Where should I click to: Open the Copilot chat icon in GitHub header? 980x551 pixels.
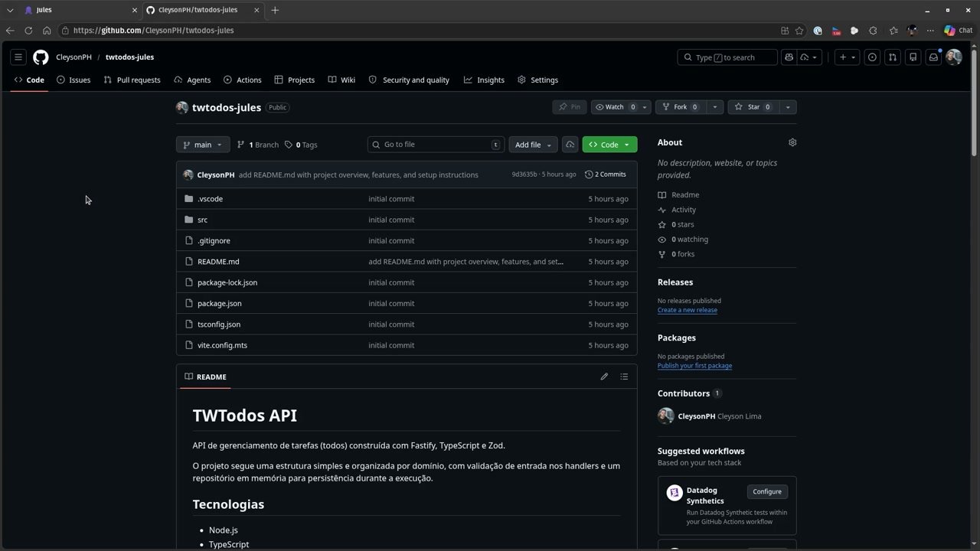point(789,57)
